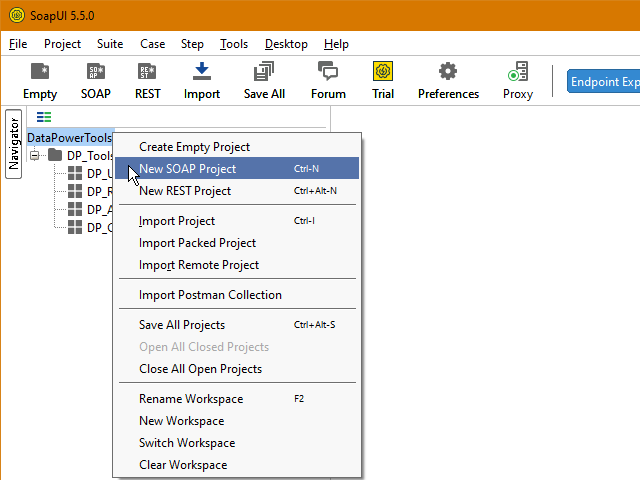Screen dimensions: 640x480
Task: Collapse the DP_Tools project tree node
Action: coord(35,156)
